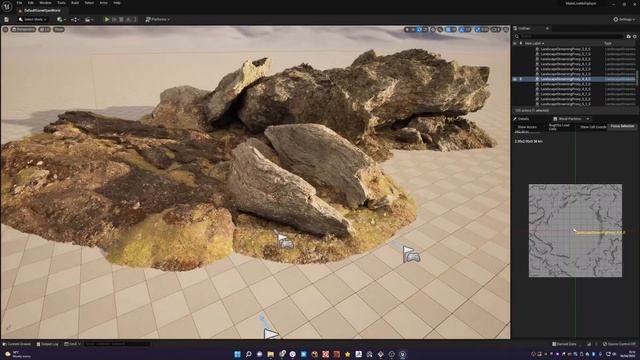Open the Cmd console type dropdown

[x=72, y=344]
